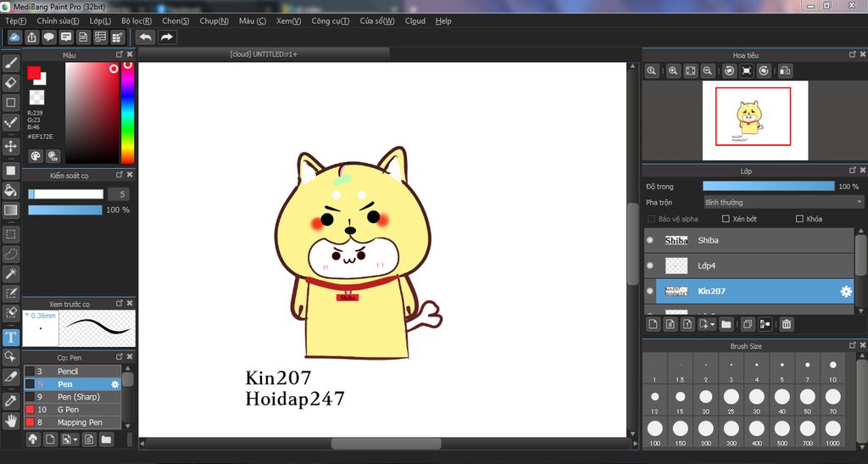Image resolution: width=868 pixels, height=464 pixels.
Task: Open the Help menu
Action: tap(442, 21)
